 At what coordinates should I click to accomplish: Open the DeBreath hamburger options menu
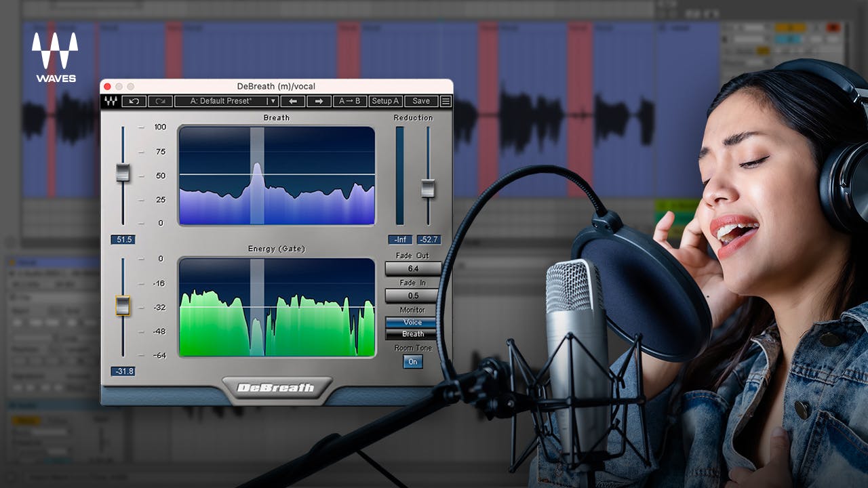tap(446, 101)
